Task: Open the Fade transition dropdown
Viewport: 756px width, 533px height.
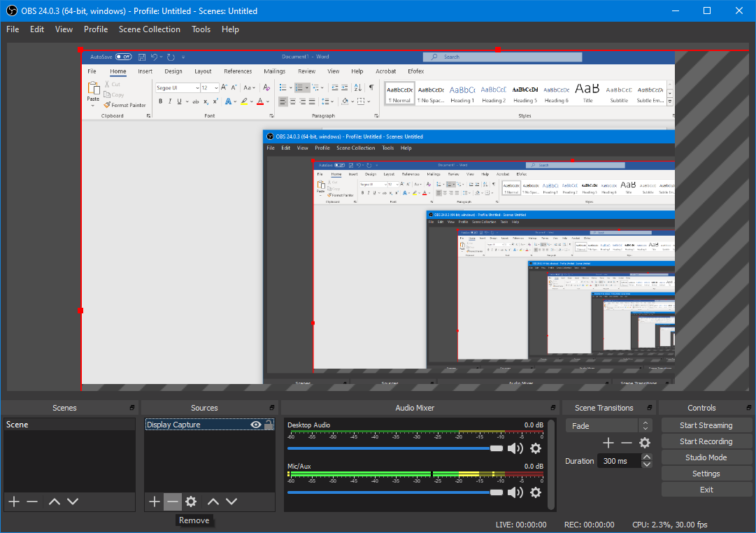Action: click(x=608, y=426)
